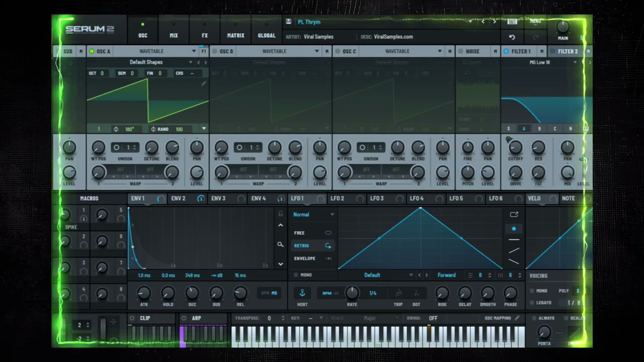
Task: Enable the LEGATO voicing checkbox
Action: point(532,303)
